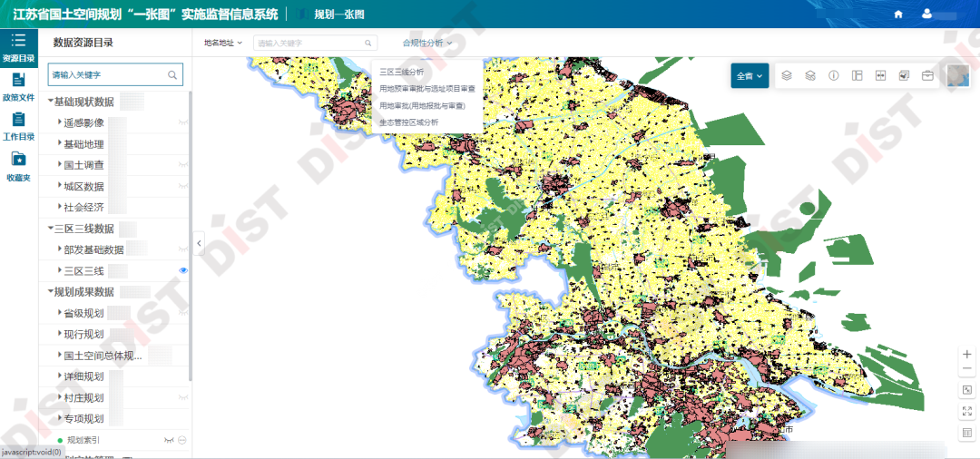Zoom out with the minus button
980x459 pixels.
967,368
